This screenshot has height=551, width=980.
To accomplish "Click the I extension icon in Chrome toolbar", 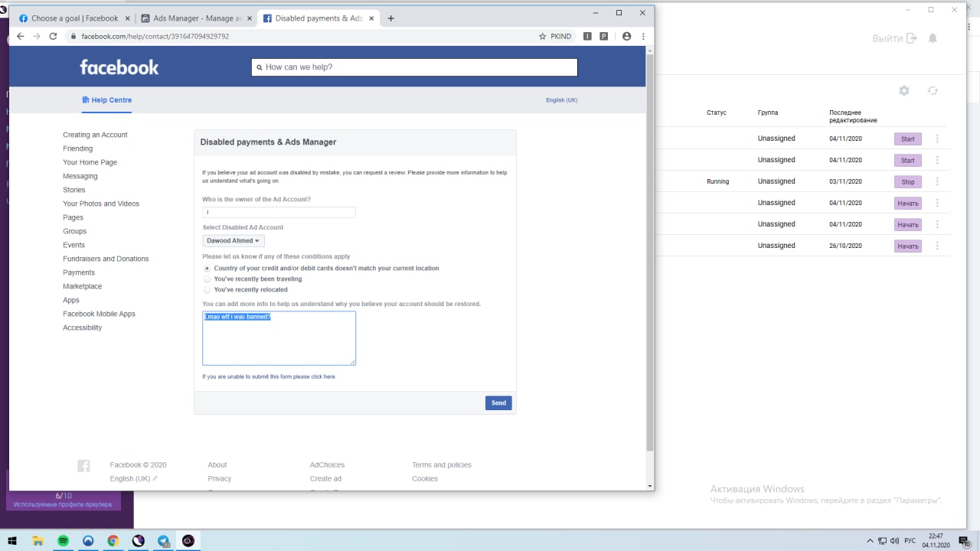I will pyautogui.click(x=587, y=36).
